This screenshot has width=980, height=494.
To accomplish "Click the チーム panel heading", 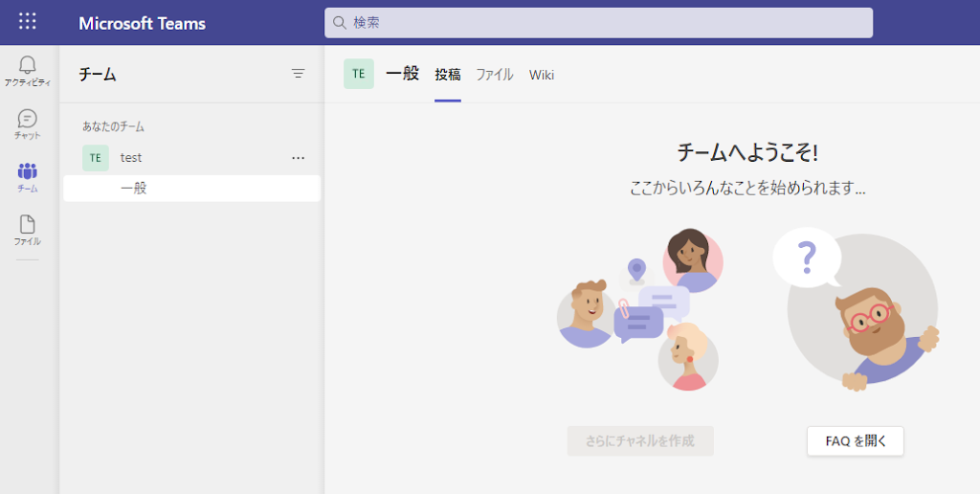I will click(98, 75).
